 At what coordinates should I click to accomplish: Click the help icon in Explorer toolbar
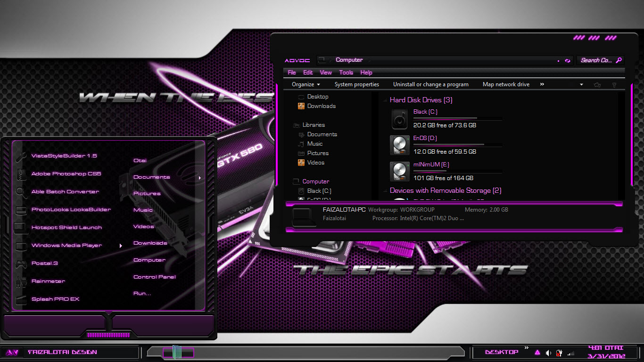coord(614,85)
